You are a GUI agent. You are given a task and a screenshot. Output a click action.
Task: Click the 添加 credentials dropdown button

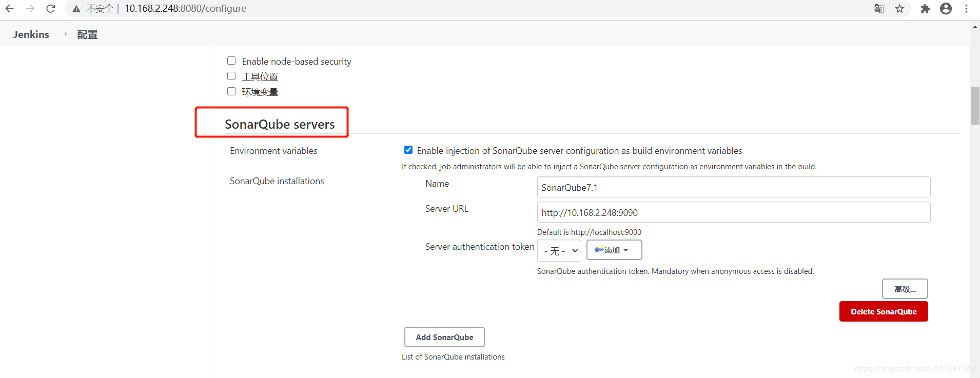(614, 250)
